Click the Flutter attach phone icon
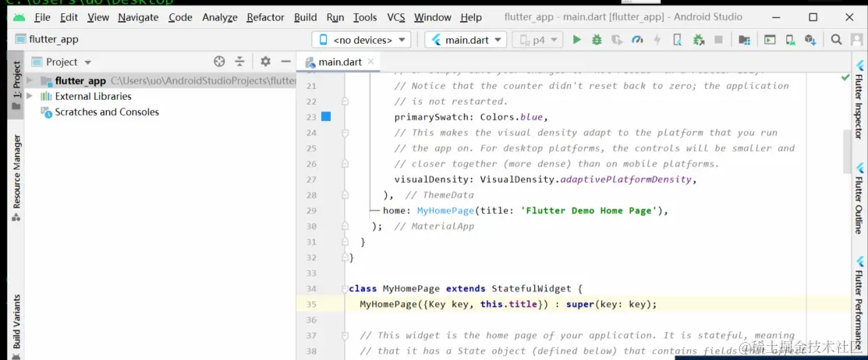 pos(677,40)
